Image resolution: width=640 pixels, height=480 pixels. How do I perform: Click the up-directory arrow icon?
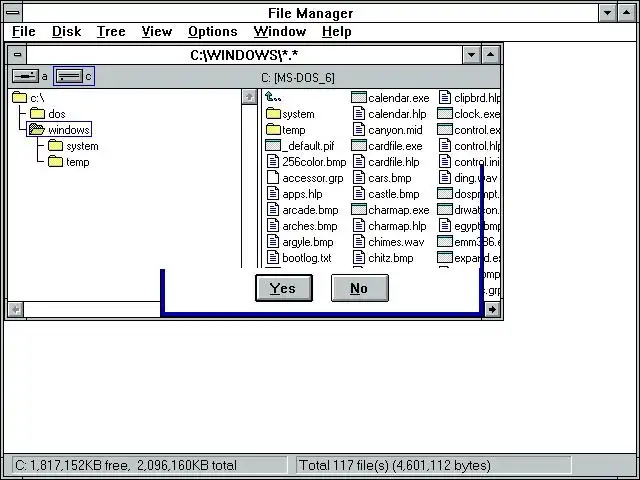point(273,97)
